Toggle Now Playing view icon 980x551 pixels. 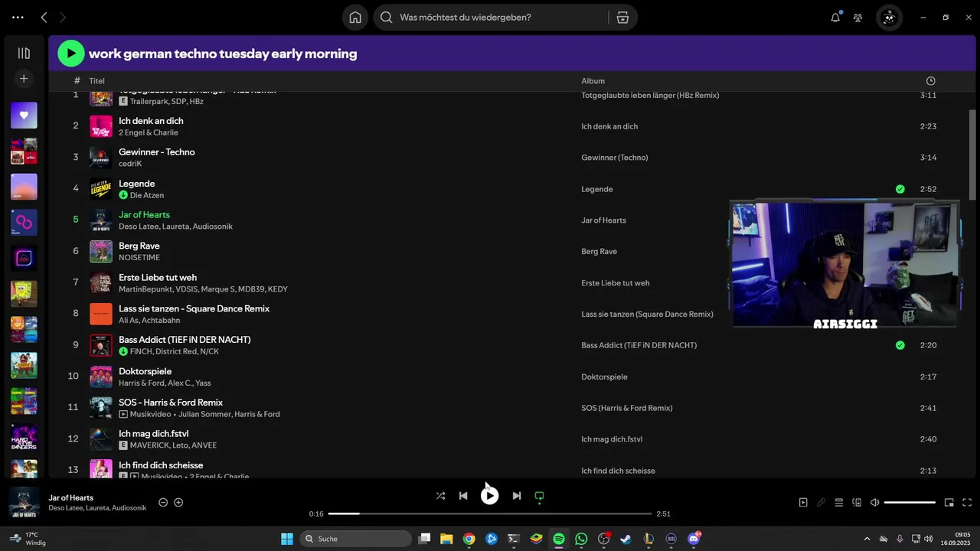[x=803, y=503]
